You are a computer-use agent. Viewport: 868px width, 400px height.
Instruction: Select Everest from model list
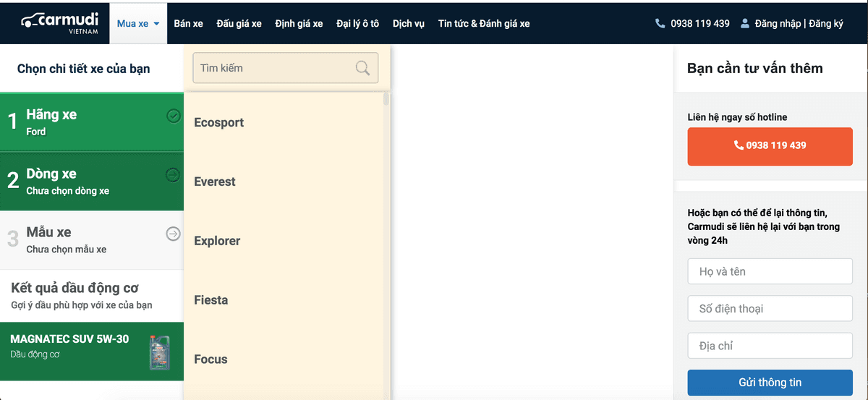215,182
